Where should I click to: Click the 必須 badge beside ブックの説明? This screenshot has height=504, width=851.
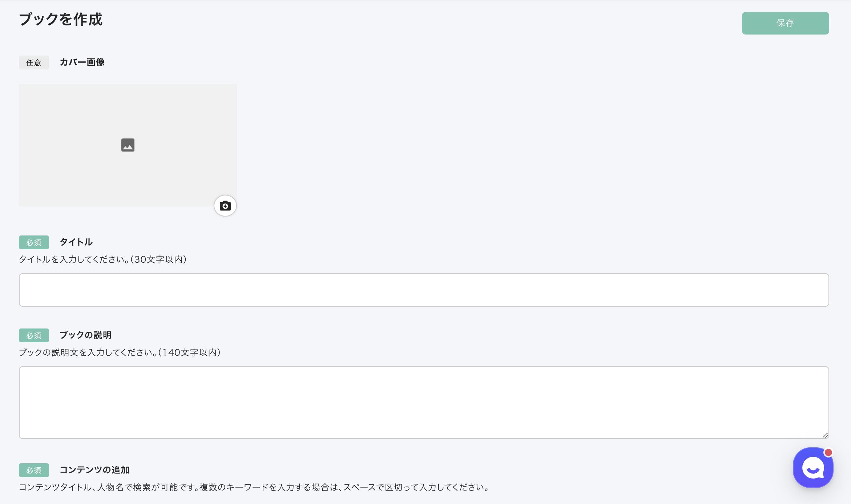click(x=34, y=335)
